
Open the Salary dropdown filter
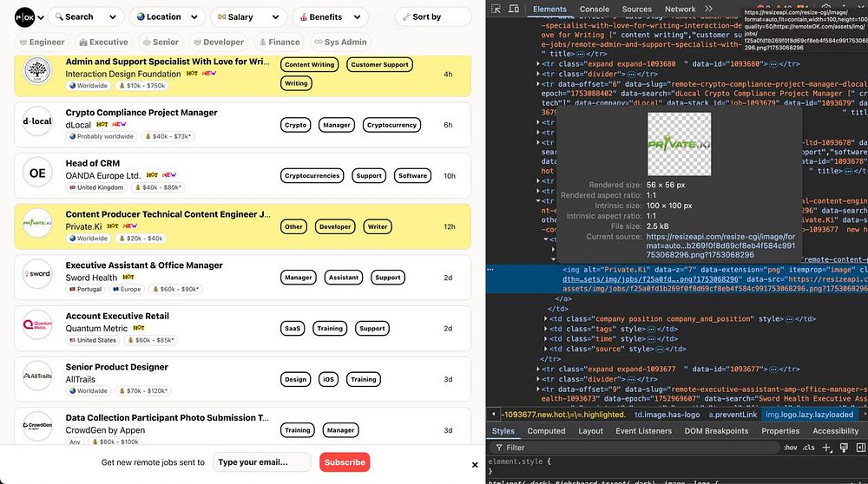(x=248, y=16)
